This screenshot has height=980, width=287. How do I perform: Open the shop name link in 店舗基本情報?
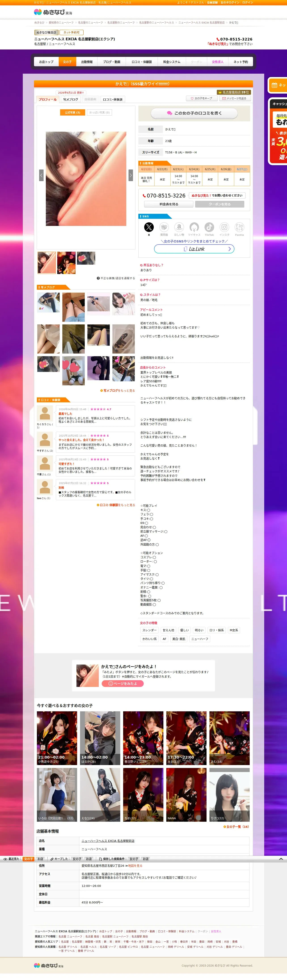point(108,841)
